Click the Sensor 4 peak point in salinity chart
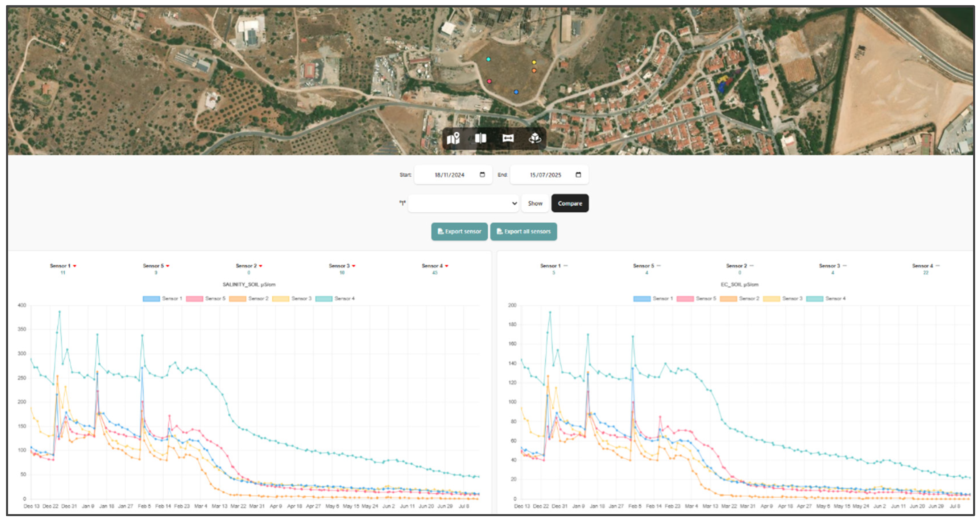This screenshot has width=980, height=523. tap(59, 312)
